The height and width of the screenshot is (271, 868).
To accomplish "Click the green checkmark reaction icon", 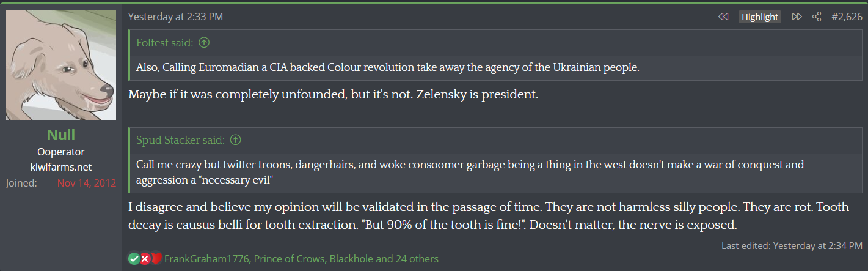I will [134, 259].
